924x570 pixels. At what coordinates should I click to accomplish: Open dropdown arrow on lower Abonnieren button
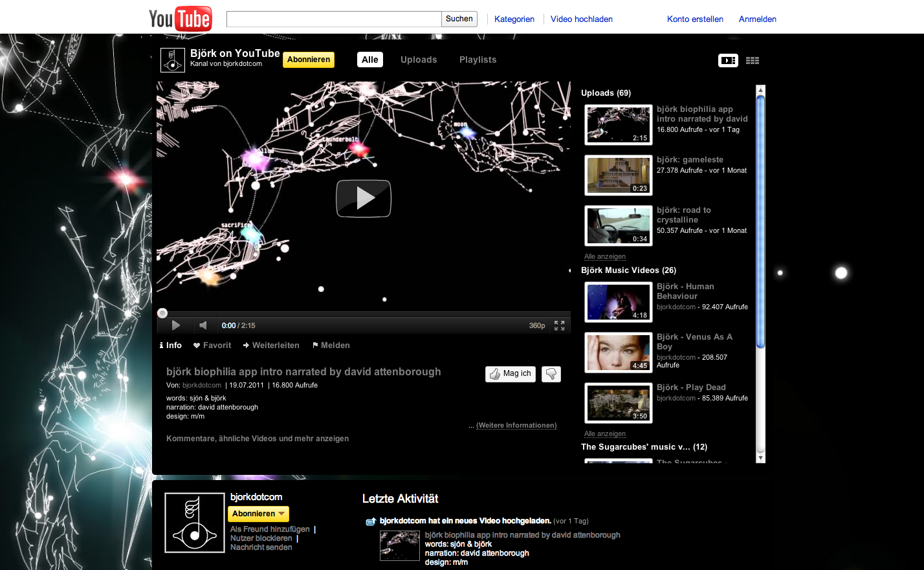click(x=281, y=514)
